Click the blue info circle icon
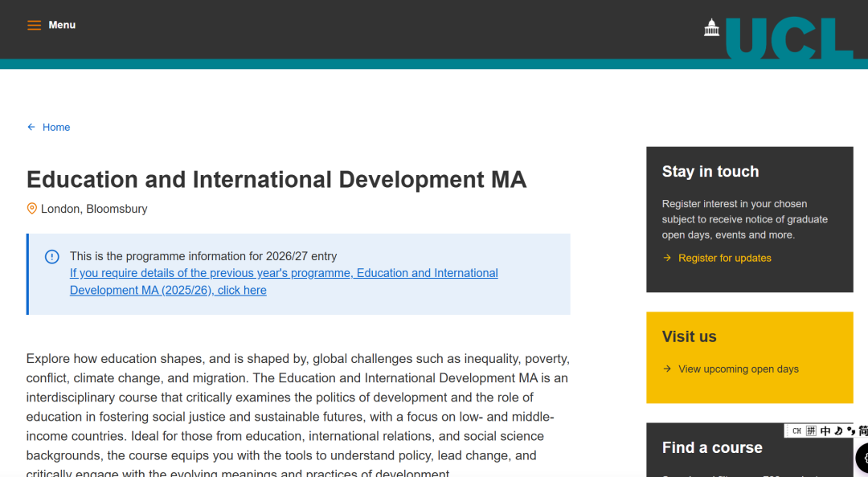 coord(52,257)
